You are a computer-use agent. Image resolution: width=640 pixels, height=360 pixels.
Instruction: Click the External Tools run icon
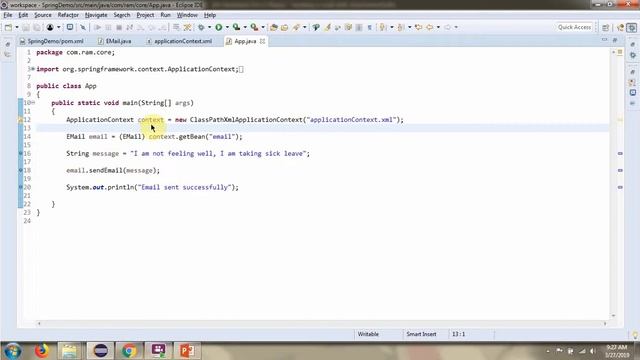(254, 27)
